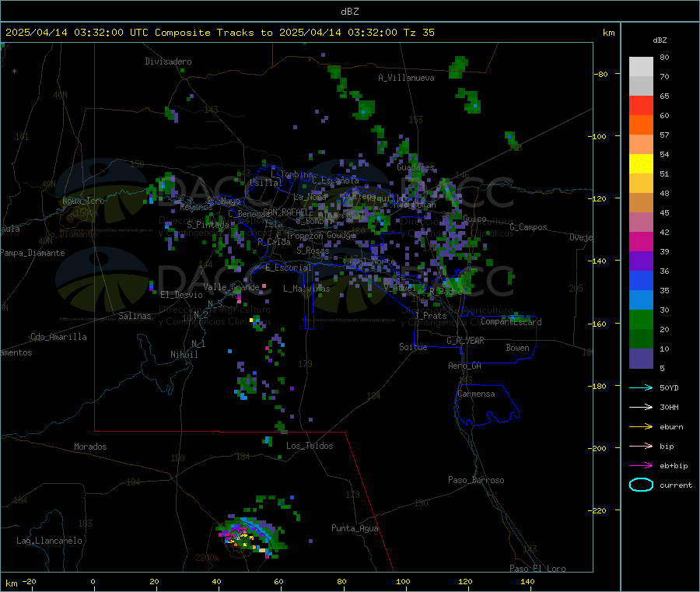Image resolution: width=700 pixels, height=592 pixels.
Task: Click the cyan 50YD track arrow in legend
Action: pos(641,387)
